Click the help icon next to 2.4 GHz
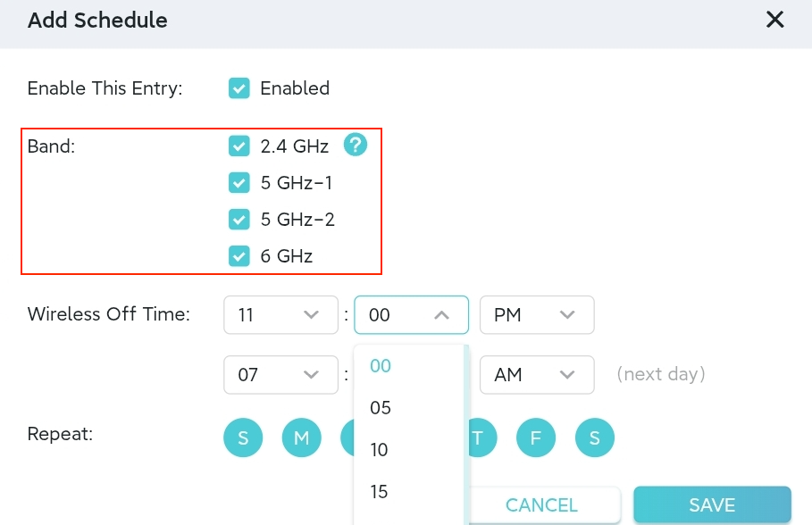The image size is (812, 525). pyautogui.click(x=355, y=145)
